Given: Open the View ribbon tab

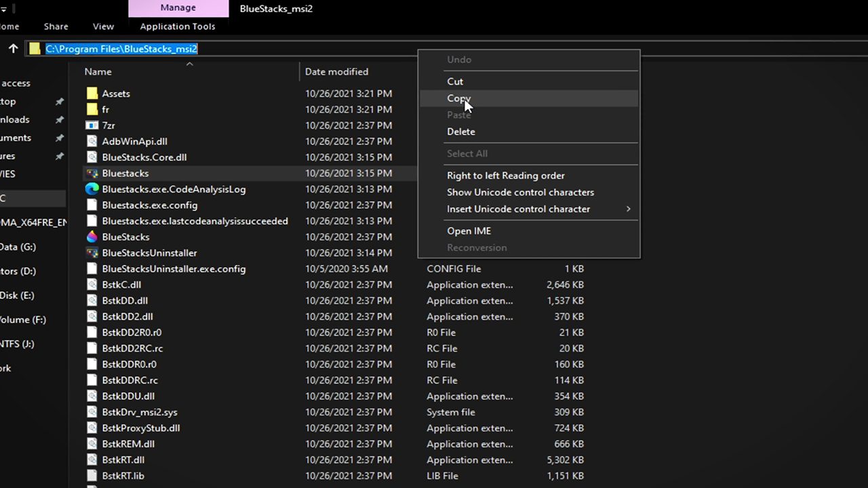Looking at the screenshot, I should 103,26.
